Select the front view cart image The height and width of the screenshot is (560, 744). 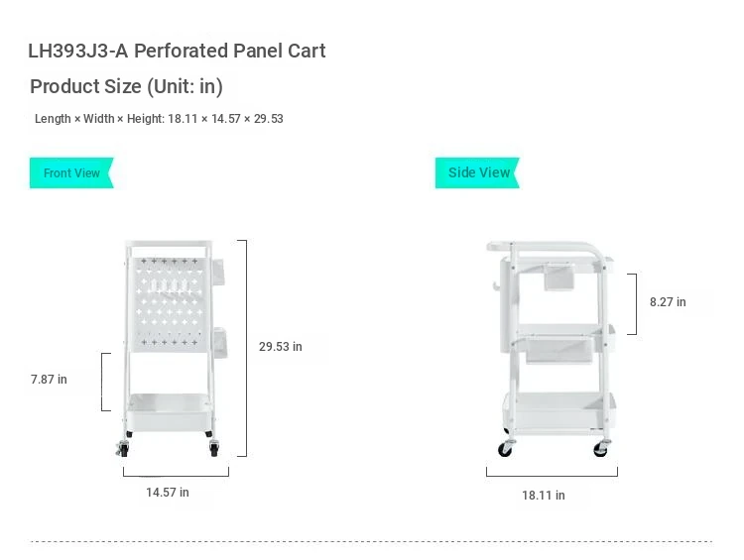click(172, 349)
